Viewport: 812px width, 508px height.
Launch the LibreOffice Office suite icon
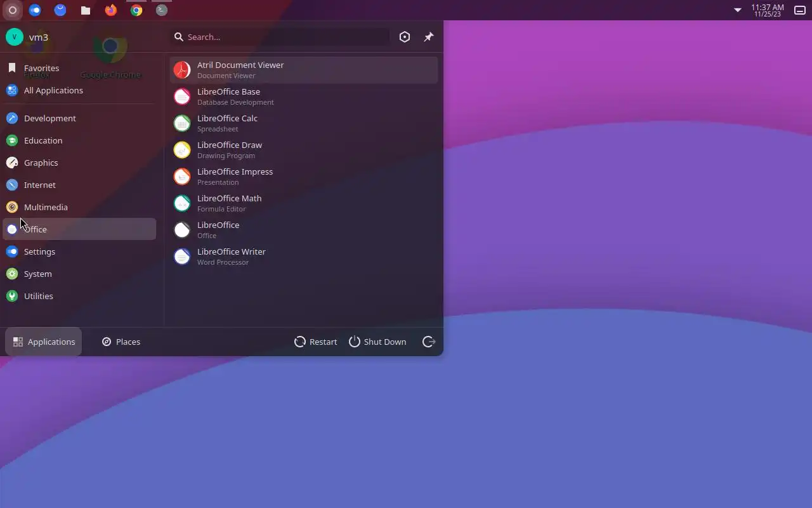click(182, 230)
